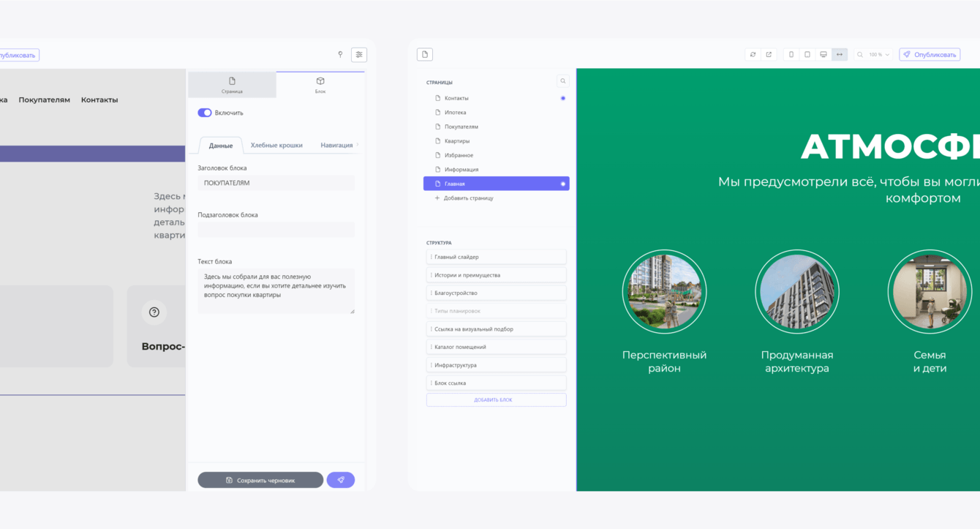Open the Благоустройство block
980x529 pixels.
point(496,293)
